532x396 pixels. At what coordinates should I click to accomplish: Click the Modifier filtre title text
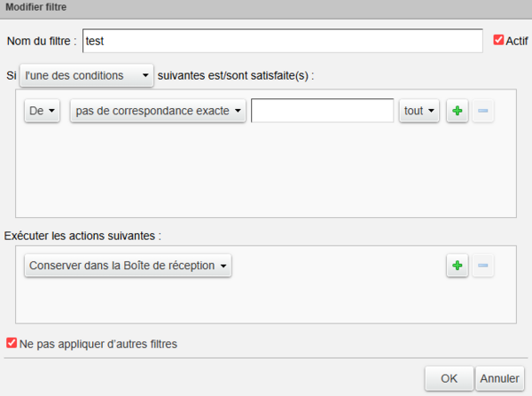tap(36, 7)
